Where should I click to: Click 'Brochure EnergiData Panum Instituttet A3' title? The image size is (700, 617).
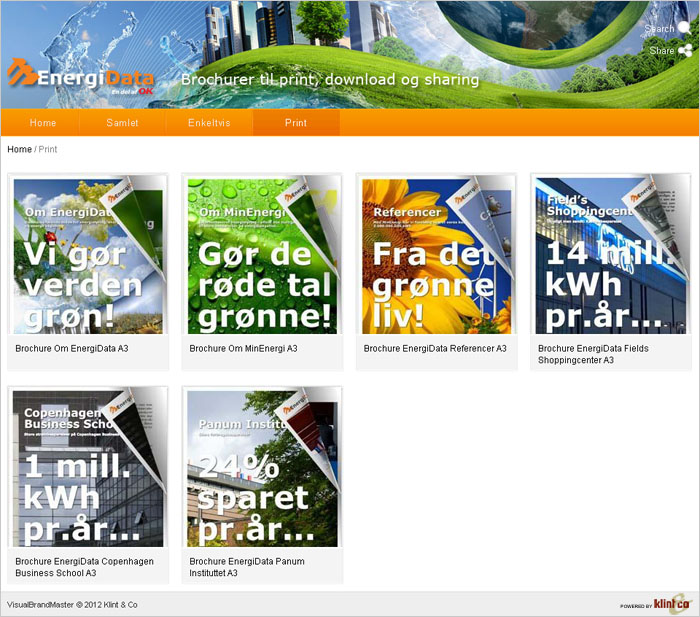click(247, 567)
